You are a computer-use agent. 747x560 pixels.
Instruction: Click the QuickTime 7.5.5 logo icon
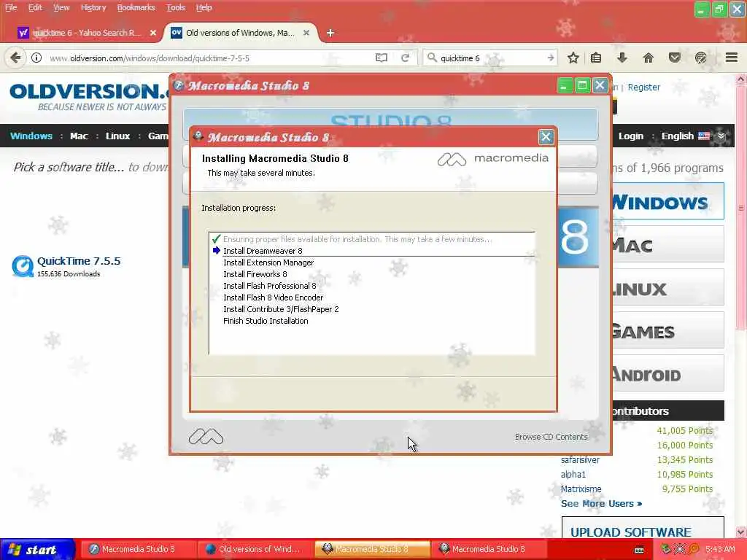(x=23, y=265)
